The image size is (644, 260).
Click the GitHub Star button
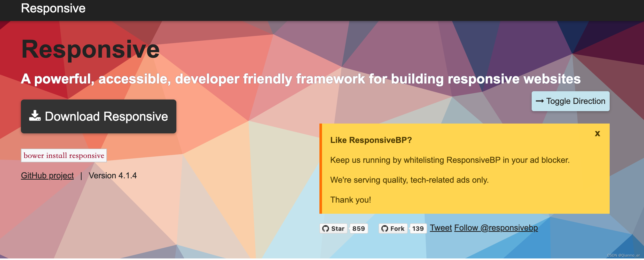(333, 229)
